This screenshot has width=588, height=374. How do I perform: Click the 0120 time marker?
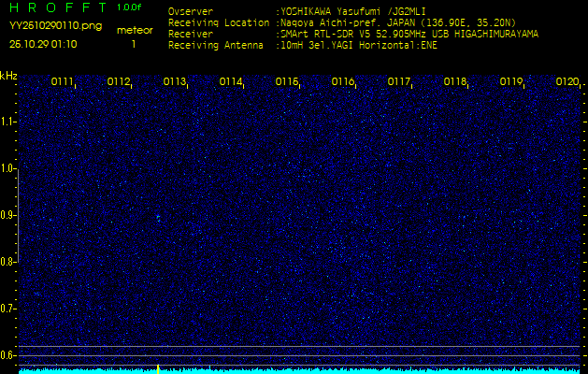[567, 81]
